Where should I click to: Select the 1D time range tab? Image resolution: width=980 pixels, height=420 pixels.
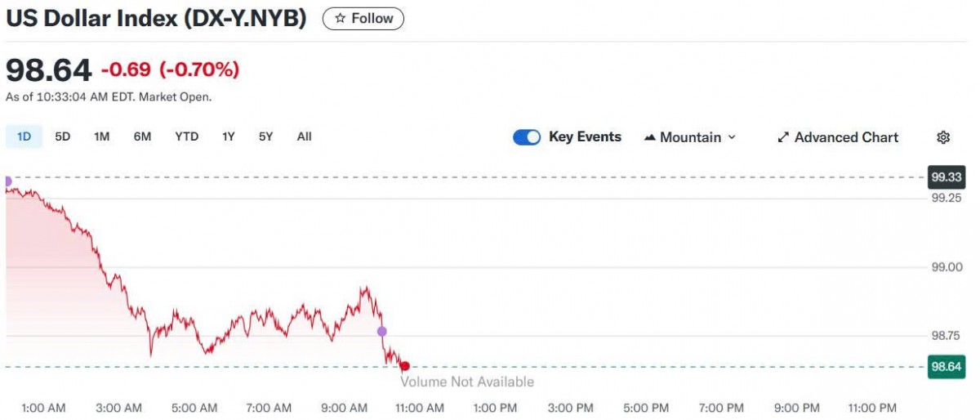point(24,136)
